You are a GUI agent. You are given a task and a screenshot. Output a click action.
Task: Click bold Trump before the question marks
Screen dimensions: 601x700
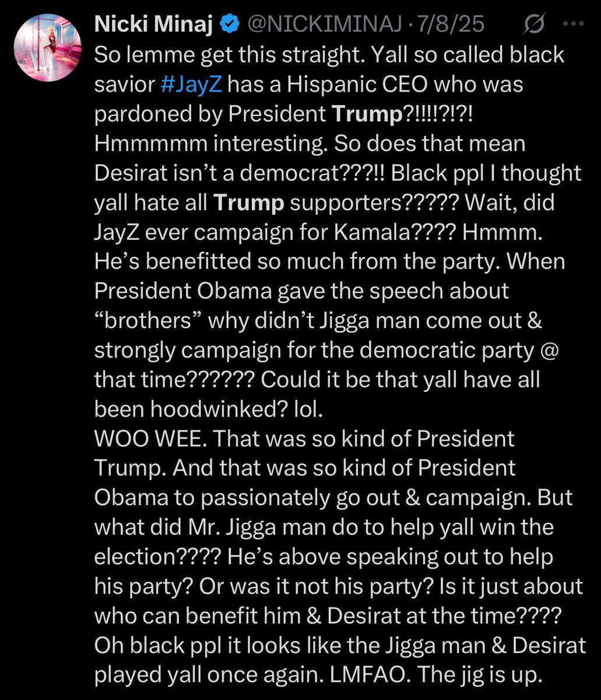[x=367, y=114]
